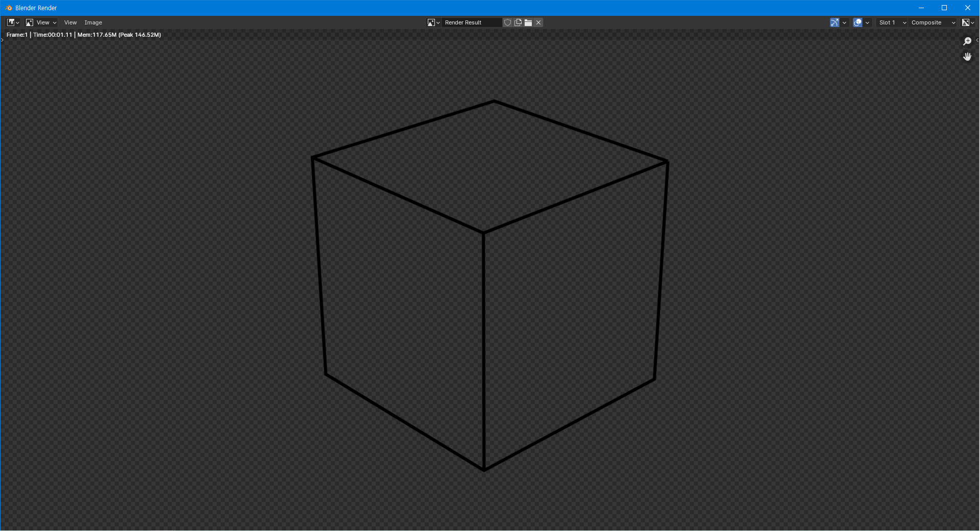Open the display channels dropdown
The width and height of the screenshot is (980, 531).
click(968, 22)
